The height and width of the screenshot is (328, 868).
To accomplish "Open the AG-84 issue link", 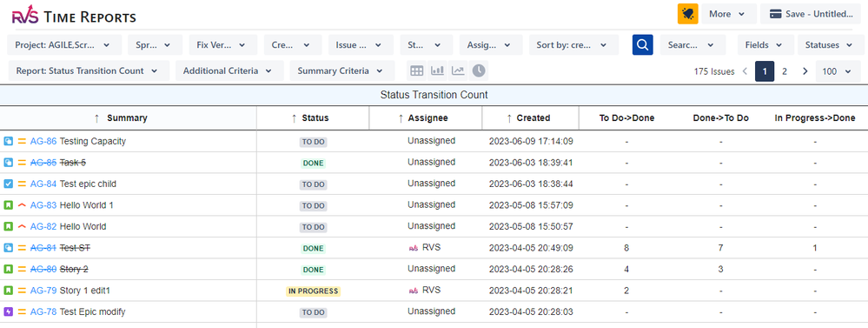I will 43,184.
